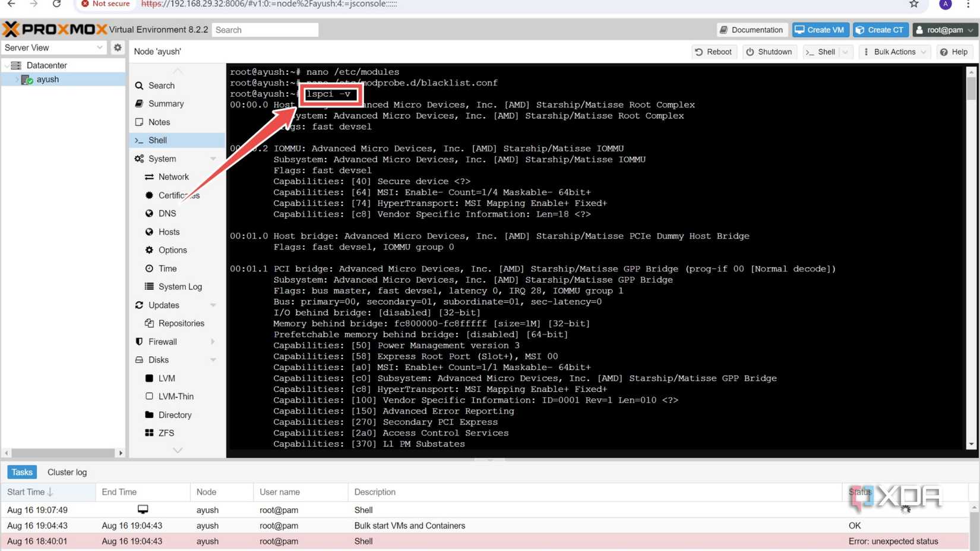980x551 pixels.
Task: Open the Summary view
Action: click(166, 103)
